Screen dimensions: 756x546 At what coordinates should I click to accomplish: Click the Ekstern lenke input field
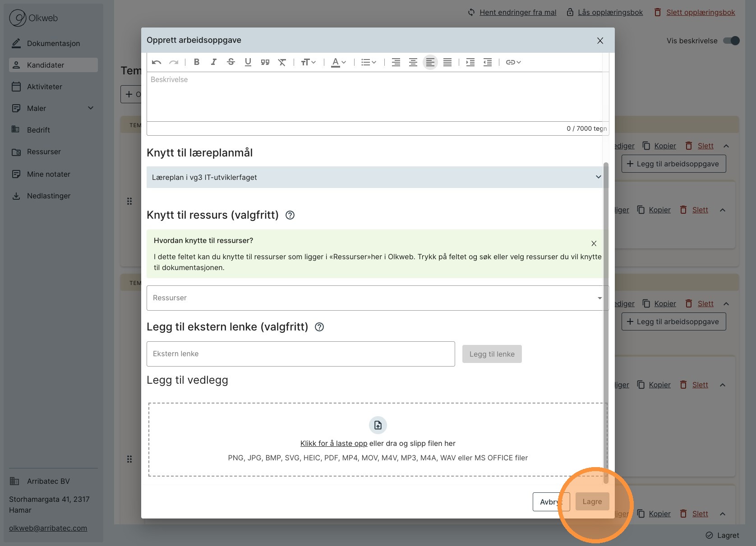(x=300, y=354)
